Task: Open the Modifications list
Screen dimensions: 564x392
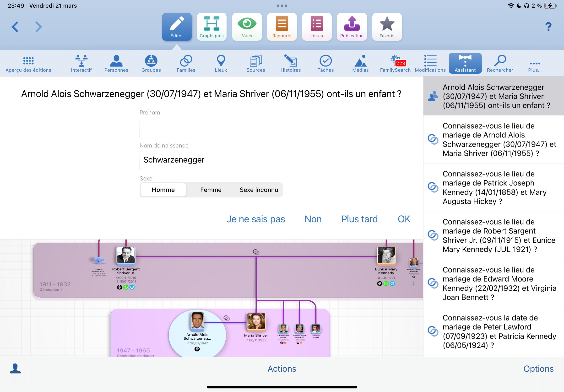Action: pos(430,63)
